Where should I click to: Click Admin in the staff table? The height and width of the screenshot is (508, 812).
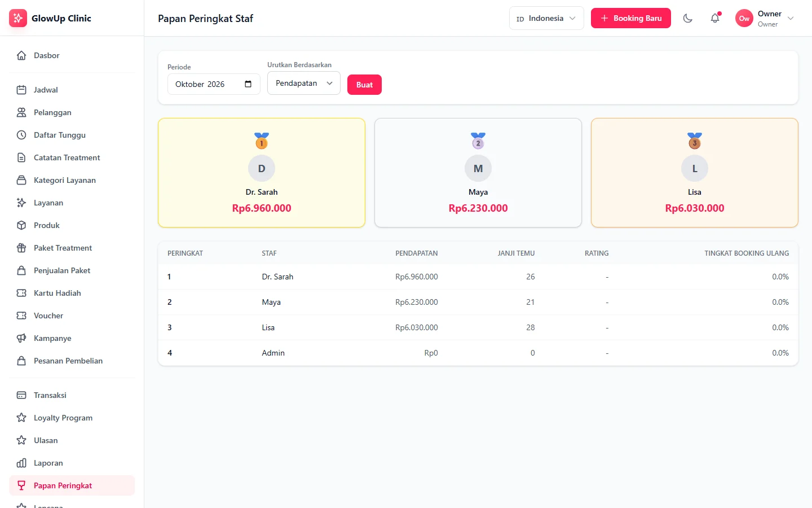click(273, 353)
